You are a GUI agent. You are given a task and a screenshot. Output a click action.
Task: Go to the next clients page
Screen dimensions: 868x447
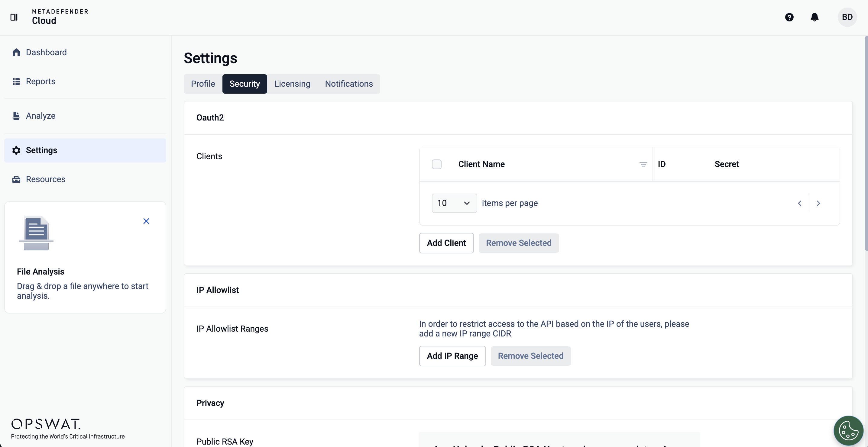click(818, 203)
